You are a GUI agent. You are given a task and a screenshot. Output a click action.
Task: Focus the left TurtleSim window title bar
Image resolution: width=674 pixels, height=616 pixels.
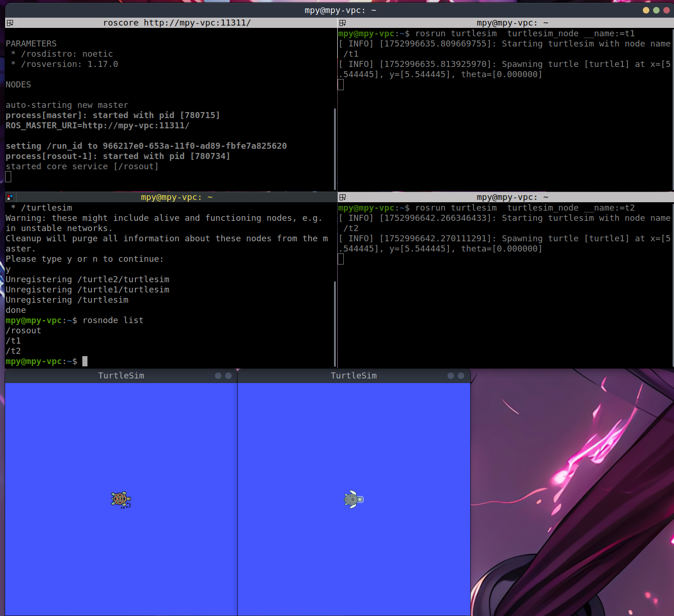point(121,376)
